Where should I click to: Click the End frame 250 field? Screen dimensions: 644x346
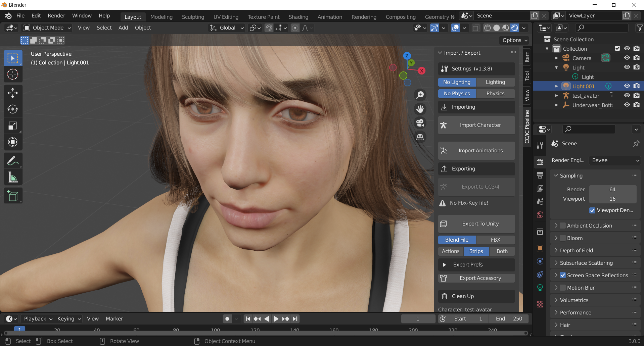pos(509,319)
